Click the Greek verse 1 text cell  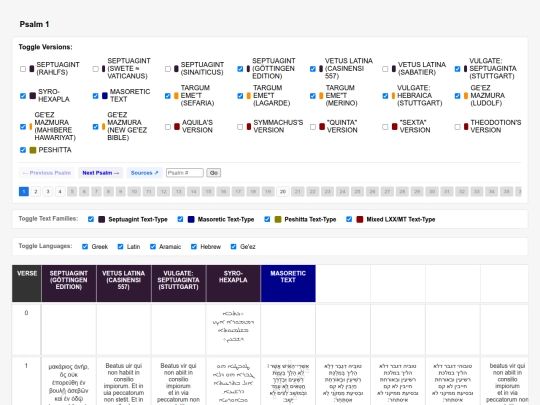69,382
